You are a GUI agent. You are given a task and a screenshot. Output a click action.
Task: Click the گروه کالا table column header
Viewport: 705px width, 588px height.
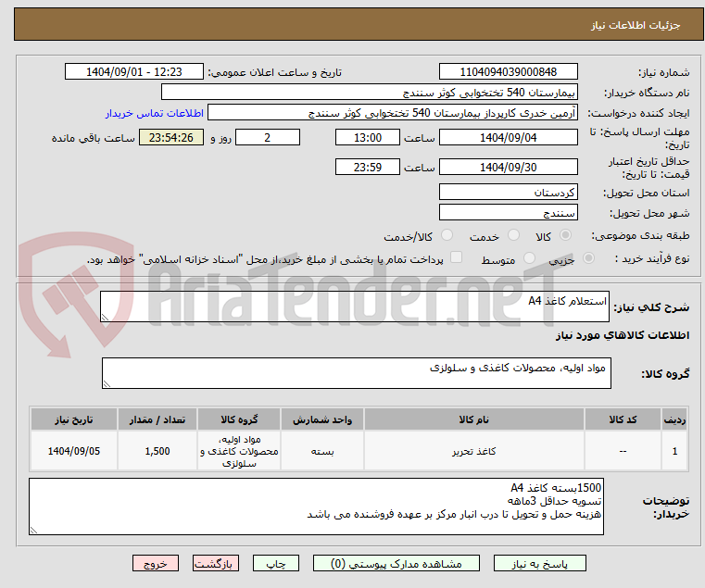pyautogui.click(x=239, y=419)
